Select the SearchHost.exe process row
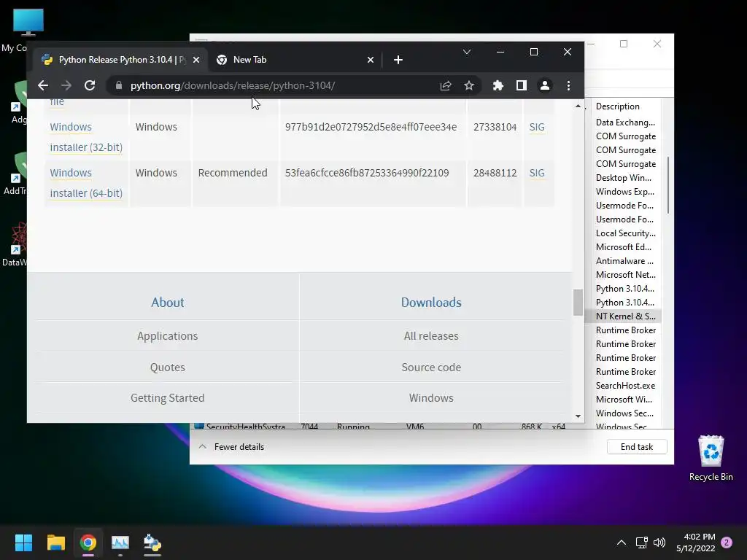The width and height of the screenshot is (747, 560). (x=625, y=385)
